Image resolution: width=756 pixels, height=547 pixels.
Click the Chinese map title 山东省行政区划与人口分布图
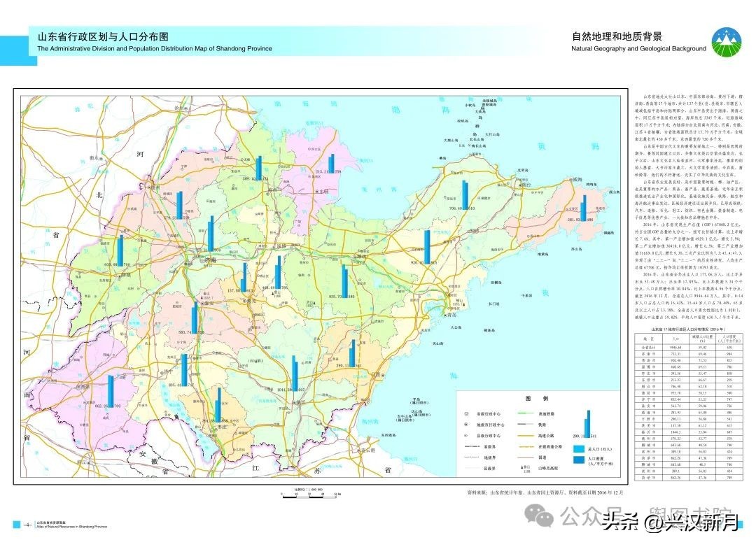pyautogui.click(x=103, y=37)
